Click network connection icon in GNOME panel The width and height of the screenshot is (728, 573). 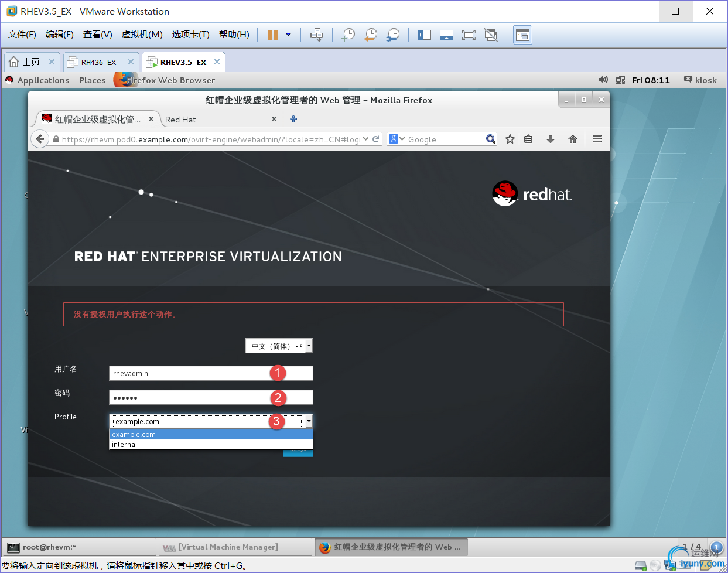pos(620,80)
